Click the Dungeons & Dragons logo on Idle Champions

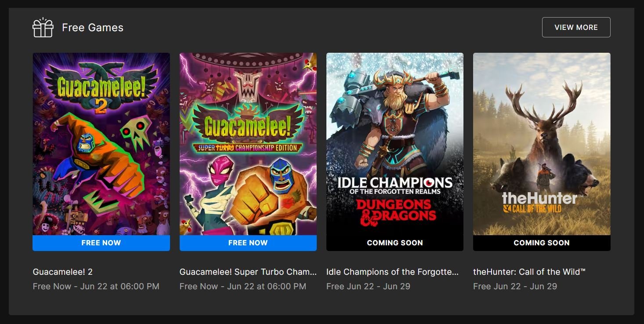(395, 213)
